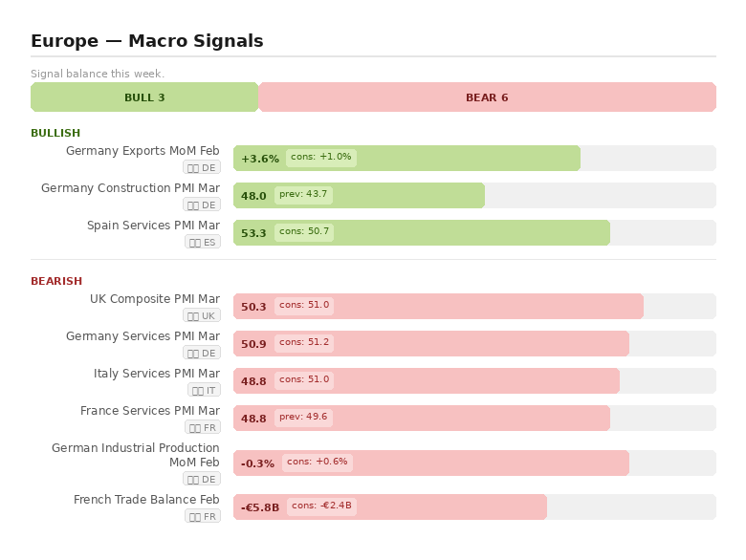Screen dimensions: 746x560
Task: Click the BULLISH section heading
Action: tap(55, 133)
